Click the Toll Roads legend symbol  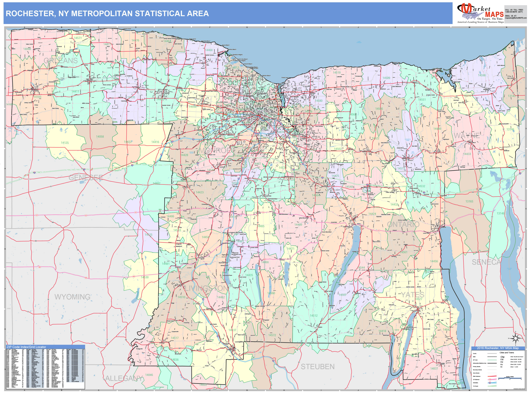[x=492, y=386]
